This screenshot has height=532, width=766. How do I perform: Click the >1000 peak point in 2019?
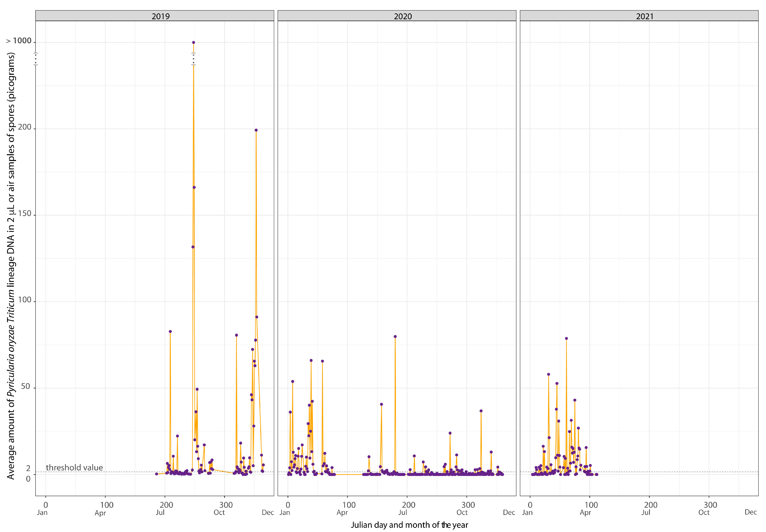point(193,42)
